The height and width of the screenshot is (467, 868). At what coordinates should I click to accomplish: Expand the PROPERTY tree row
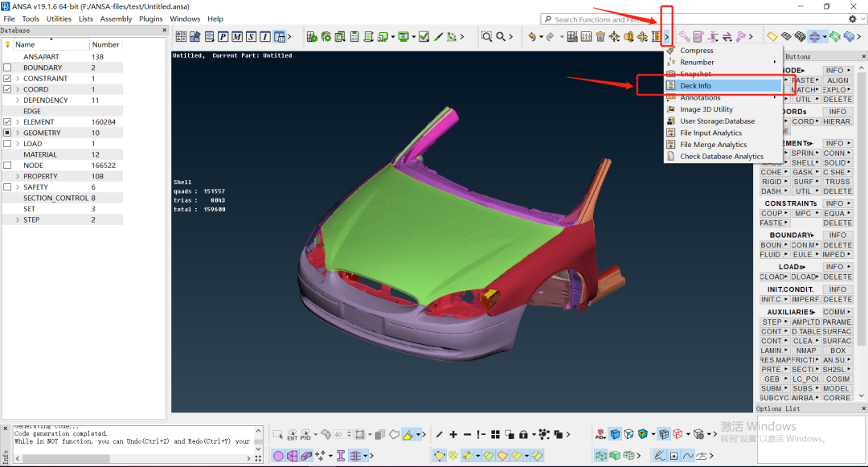click(x=18, y=176)
